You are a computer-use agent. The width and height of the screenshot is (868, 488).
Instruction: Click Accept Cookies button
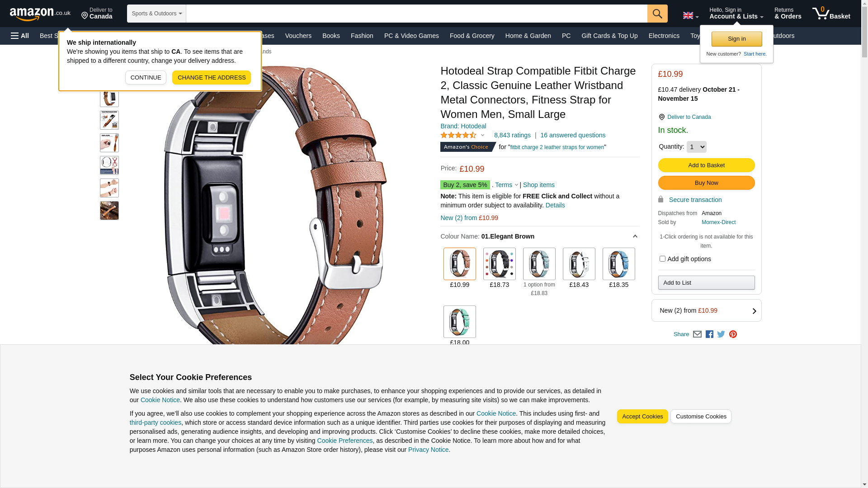coord(642,417)
